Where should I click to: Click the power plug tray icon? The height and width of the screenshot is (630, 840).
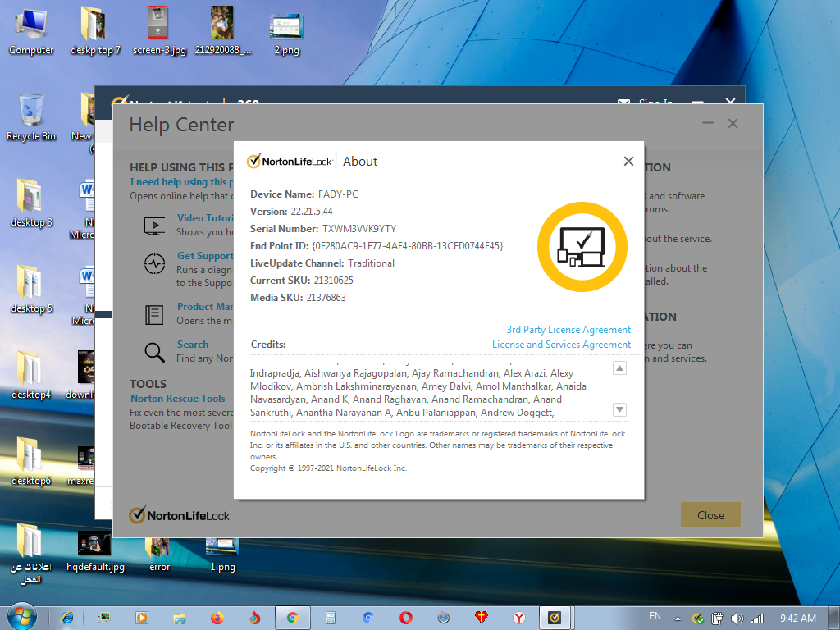pos(717,619)
